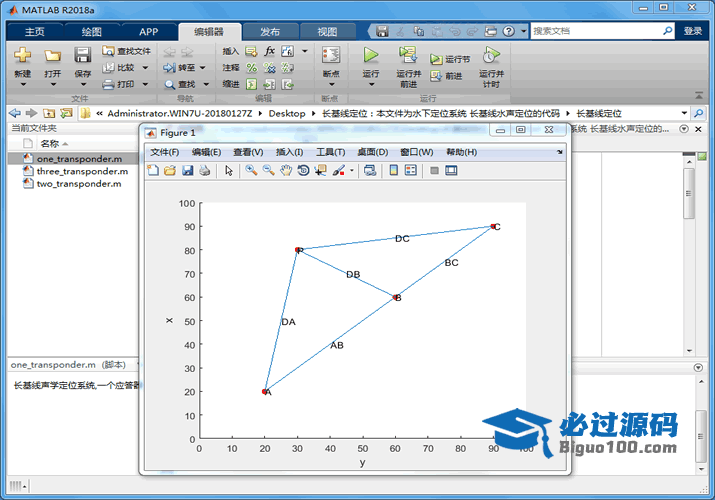Open the File (文件) menu in Figure 1
Screen dimensions: 715x500
click(165, 152)
